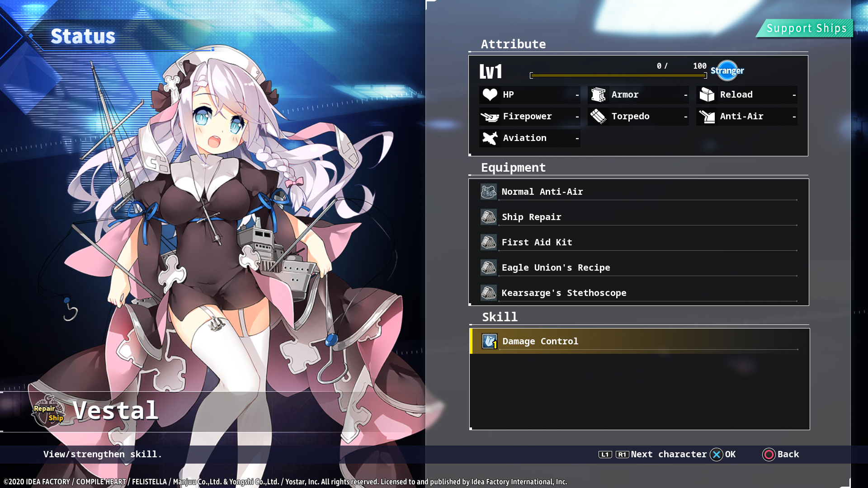The width and height of the screenshot is (868, 488).
Task: Click the Damage Control skill icon
Action: (489, 341)
